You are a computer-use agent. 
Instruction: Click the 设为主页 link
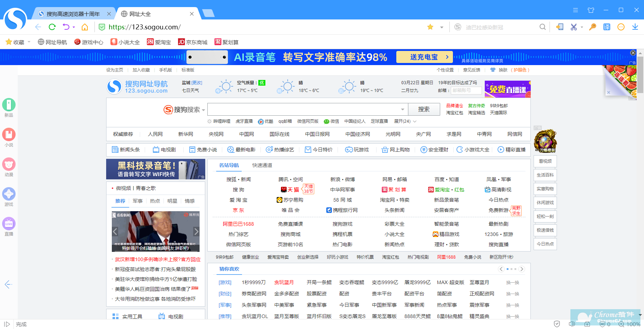click(115, 70)
